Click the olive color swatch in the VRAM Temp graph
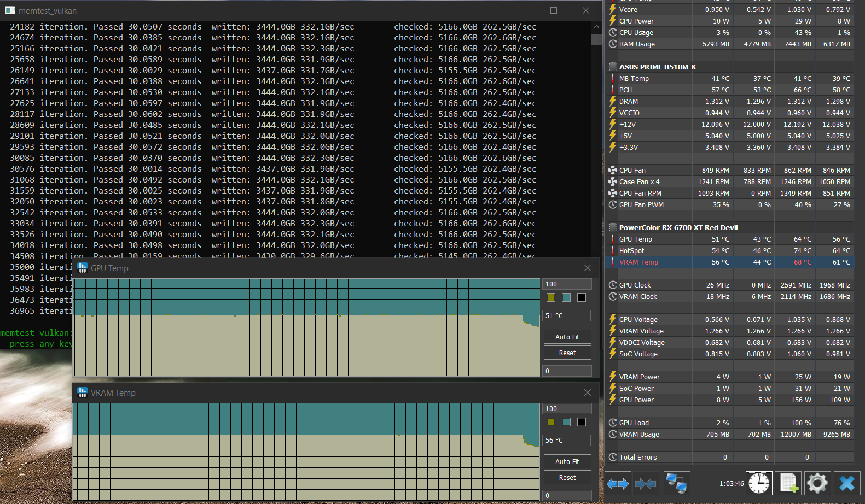This screenshot has width=865, height=504. pyautogui.click(x=551, y=422)
